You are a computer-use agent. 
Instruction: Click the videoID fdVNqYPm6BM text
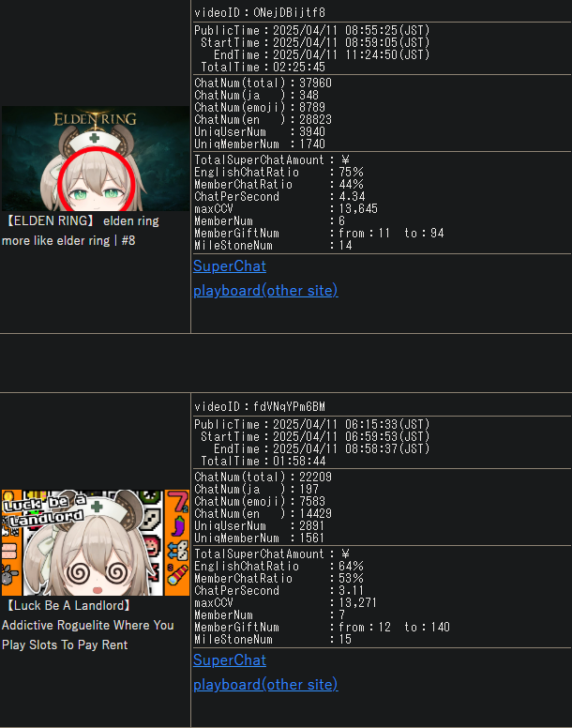[x=260, y=407]
